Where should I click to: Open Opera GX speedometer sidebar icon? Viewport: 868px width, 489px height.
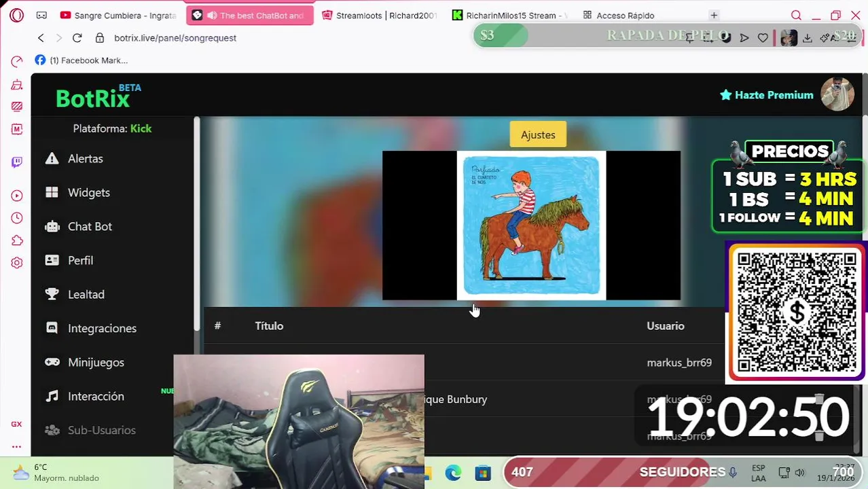(x=17, y=62)
